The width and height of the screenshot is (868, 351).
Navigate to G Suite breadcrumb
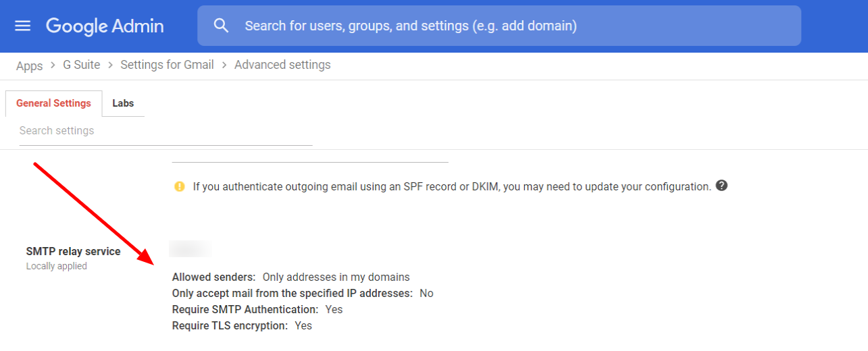[82, 65]
